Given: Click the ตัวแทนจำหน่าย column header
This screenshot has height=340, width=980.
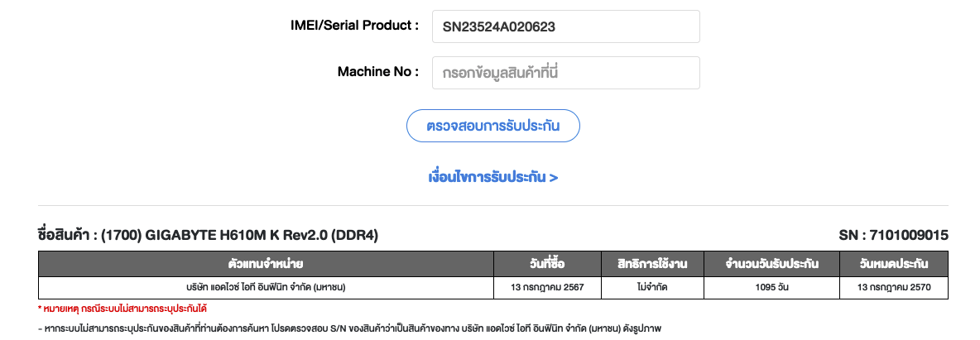Looking at the screenshot, I should tap(266, 265).
